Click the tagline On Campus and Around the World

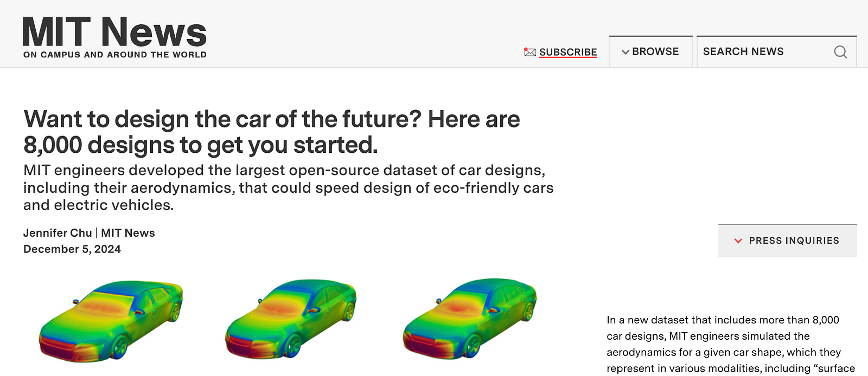pos(115,55)
